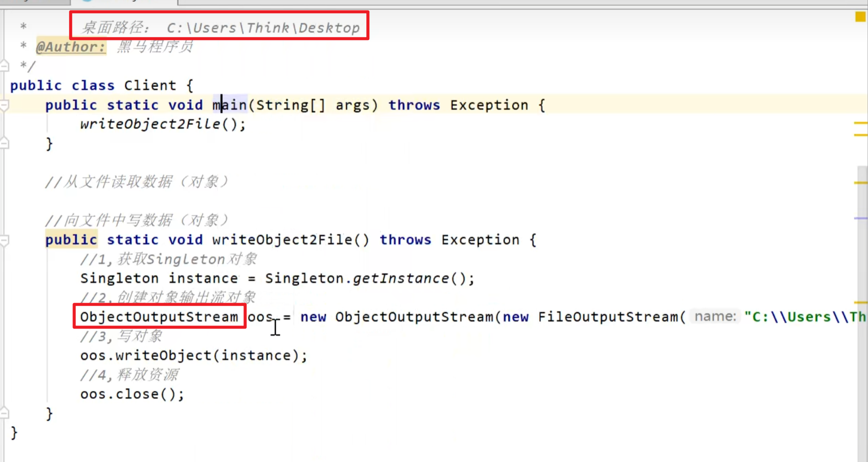The width and height of the screenshot is (868, 462).
Task: Click the fold end marker beside the comment closing */
Action: point(5,65)
